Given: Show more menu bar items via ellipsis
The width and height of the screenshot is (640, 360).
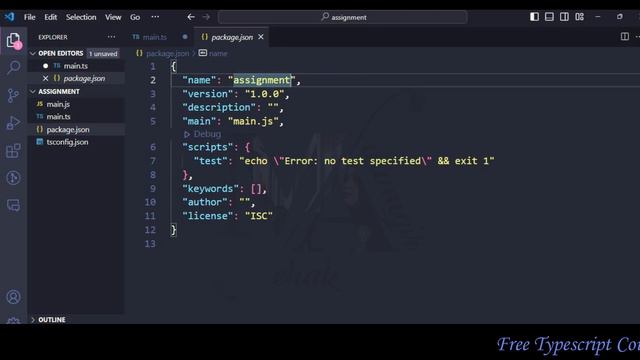Looking at the screenshot, I should coord(155,17).
